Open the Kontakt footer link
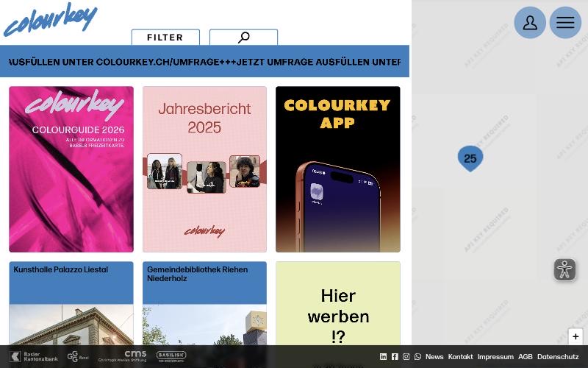Screen dimensions: 588x368 [x=461, y=357]
